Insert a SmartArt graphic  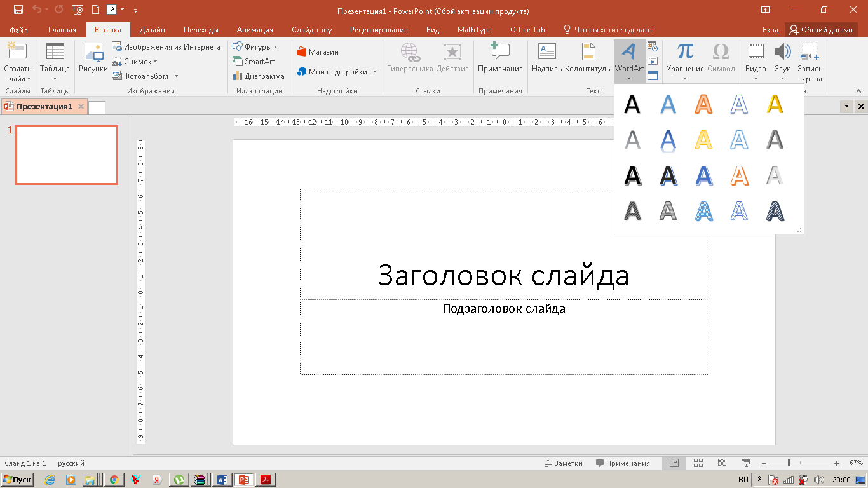click(x=254, y=62)
